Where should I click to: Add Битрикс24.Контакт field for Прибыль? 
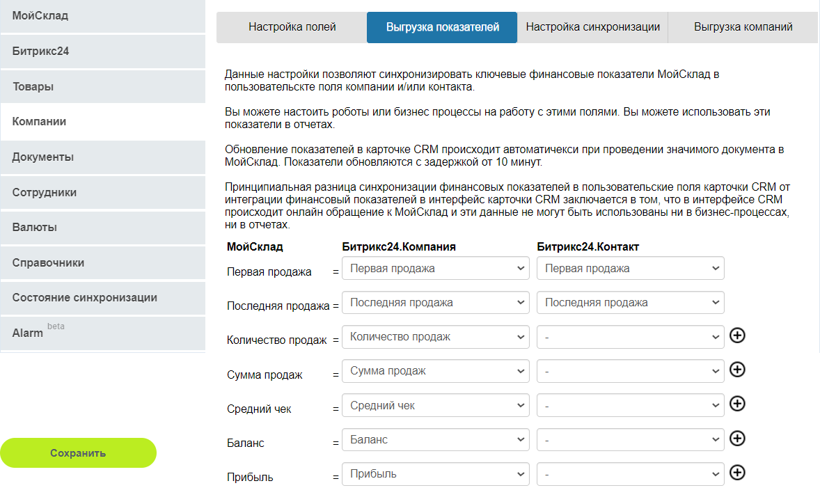click(738, 473)
